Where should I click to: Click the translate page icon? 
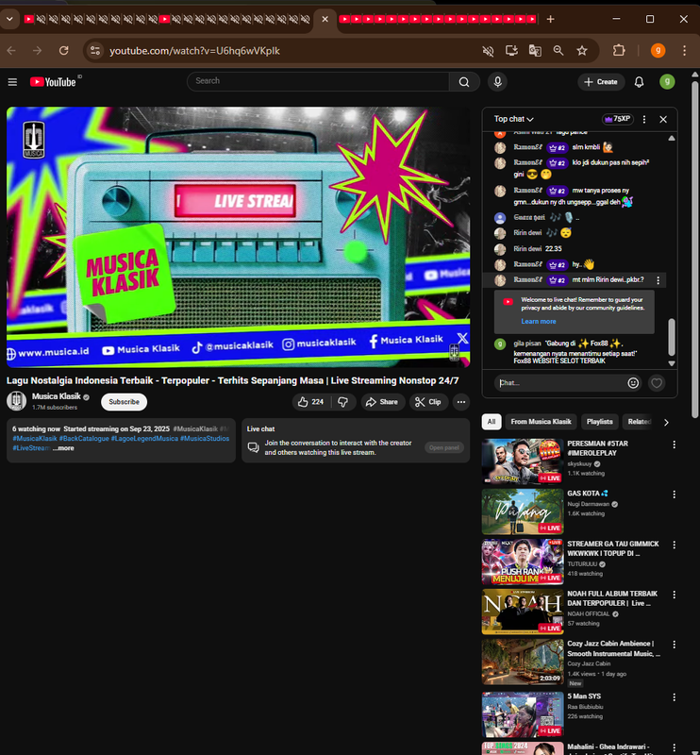pyautogui.click(x=535, y=51)
